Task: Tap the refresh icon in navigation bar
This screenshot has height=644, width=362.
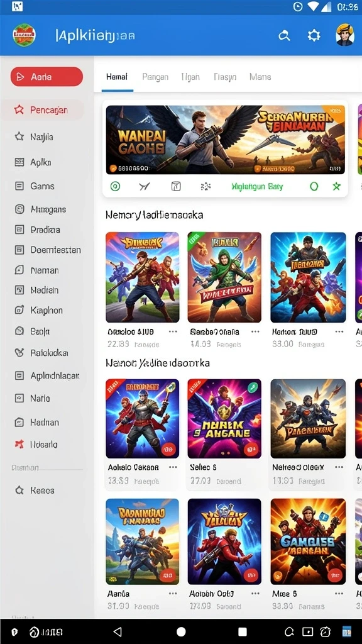Action: [289, 631]
